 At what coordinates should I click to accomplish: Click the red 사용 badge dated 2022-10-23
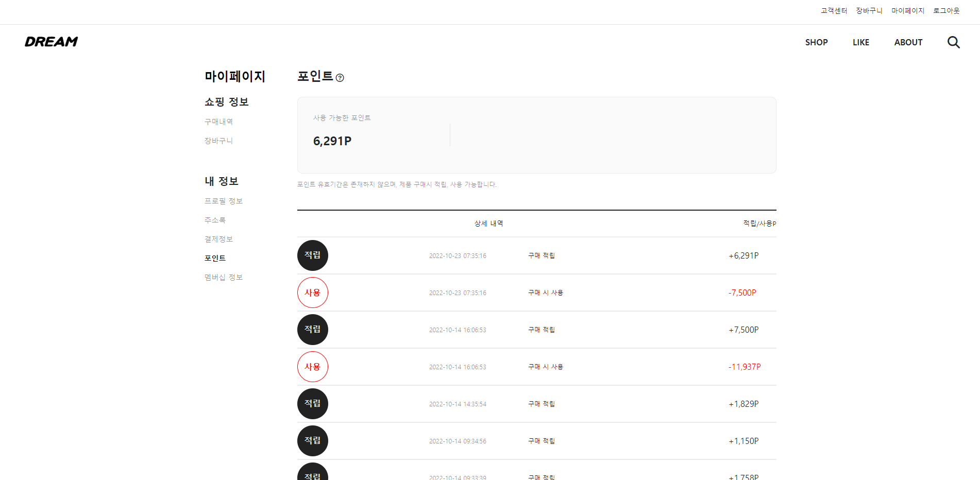pos(312,293)
